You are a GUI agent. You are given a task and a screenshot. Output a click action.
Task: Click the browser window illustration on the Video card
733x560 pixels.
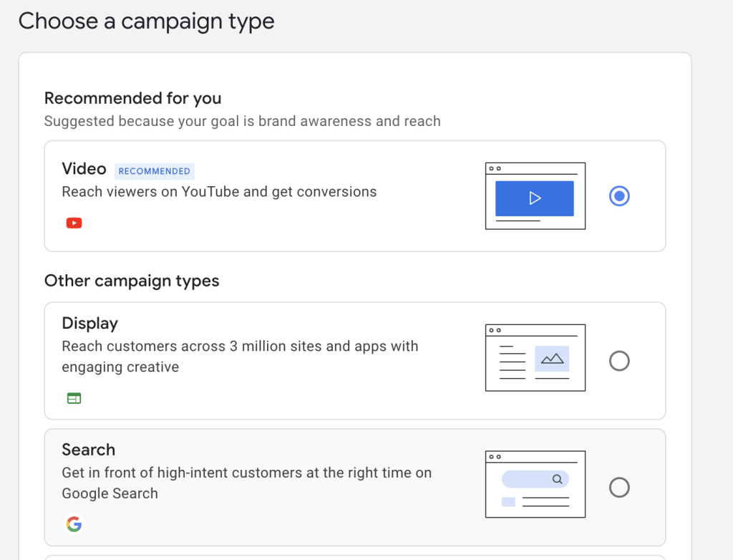[535, 195]
